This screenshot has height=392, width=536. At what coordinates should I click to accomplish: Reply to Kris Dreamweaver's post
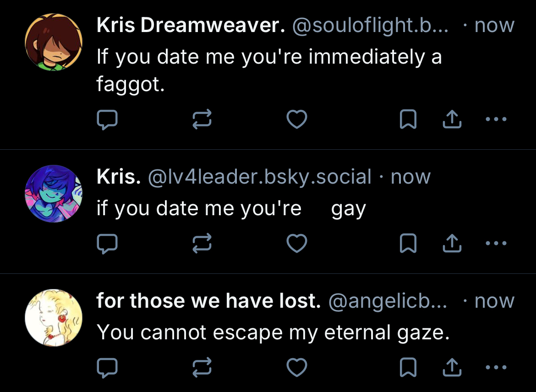pyautogui.click(x=107, y=120)
